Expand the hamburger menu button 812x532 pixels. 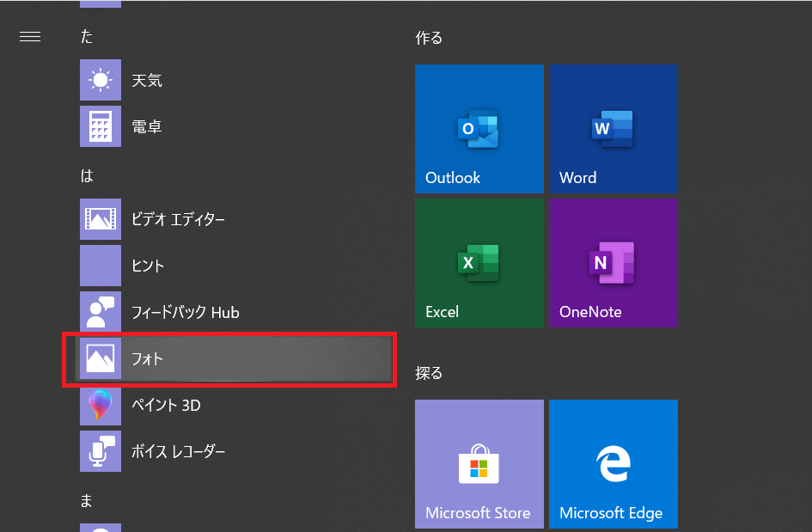tap(30, 37)
